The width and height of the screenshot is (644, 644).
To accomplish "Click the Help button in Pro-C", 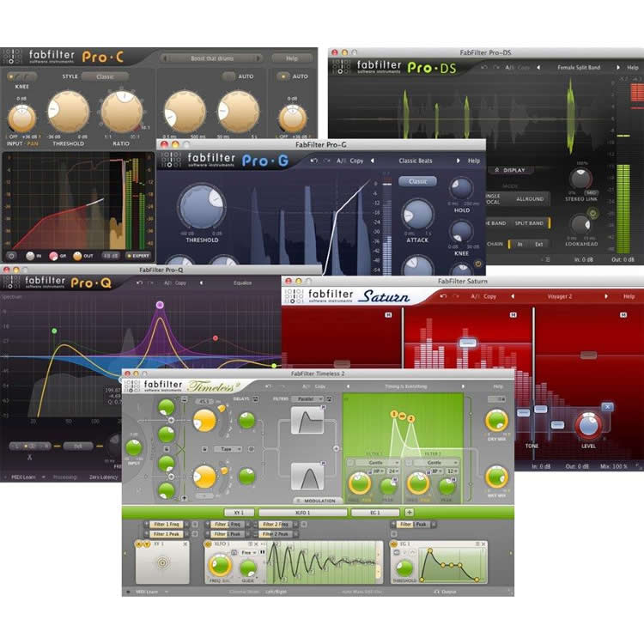I will 292,58.
